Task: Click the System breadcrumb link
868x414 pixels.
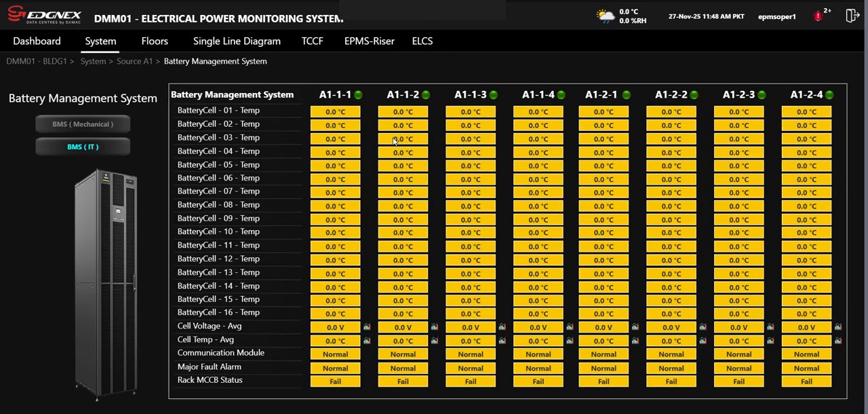Action: pos(93,61)
